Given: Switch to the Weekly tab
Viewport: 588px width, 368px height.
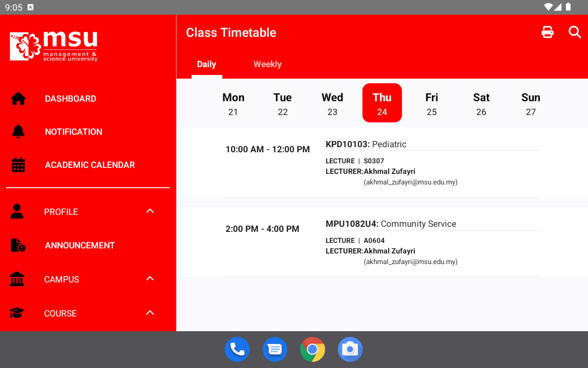Looking at the screenshot, I should pyautogui.click(x=267, y=64).
